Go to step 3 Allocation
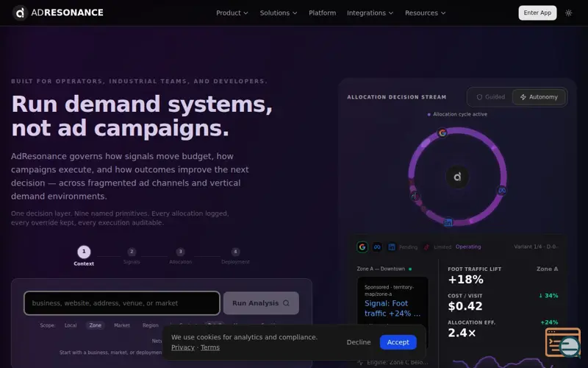588x368 pixels. pos(180,255)
